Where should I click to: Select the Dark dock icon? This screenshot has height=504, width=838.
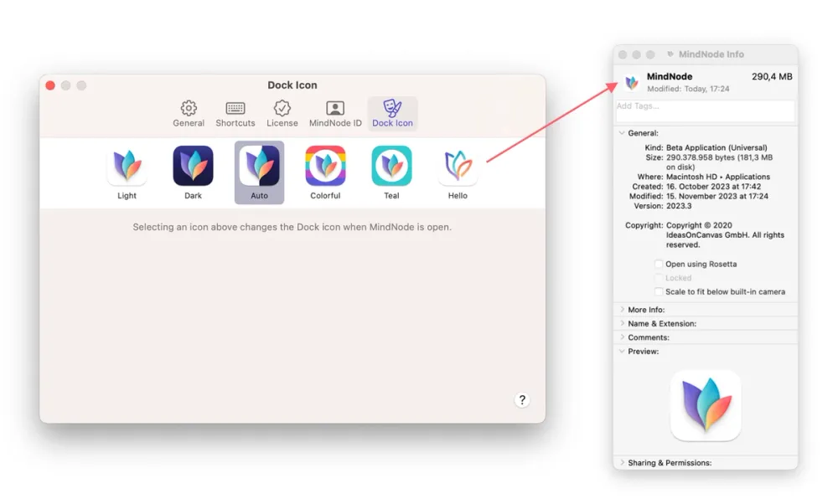pos(193,172)
